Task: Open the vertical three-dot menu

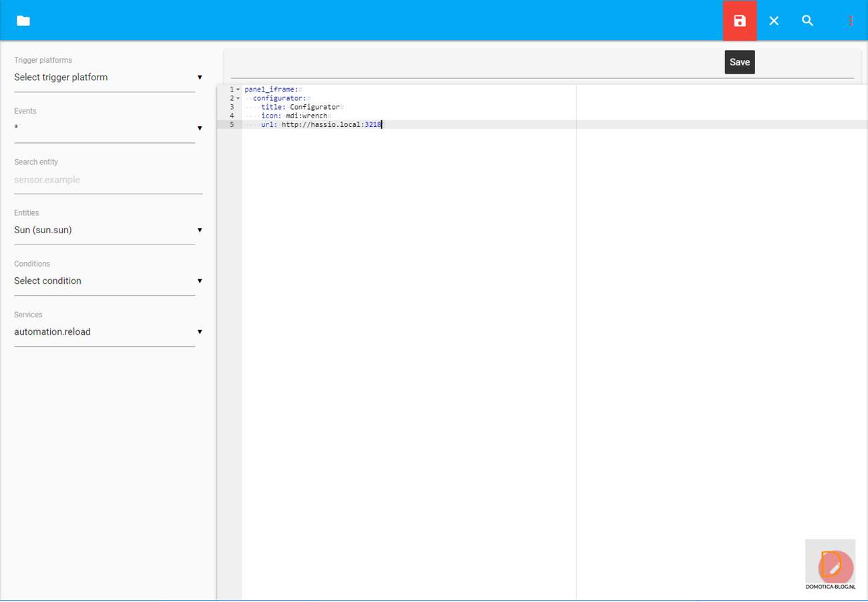Action: click(851, 21)
